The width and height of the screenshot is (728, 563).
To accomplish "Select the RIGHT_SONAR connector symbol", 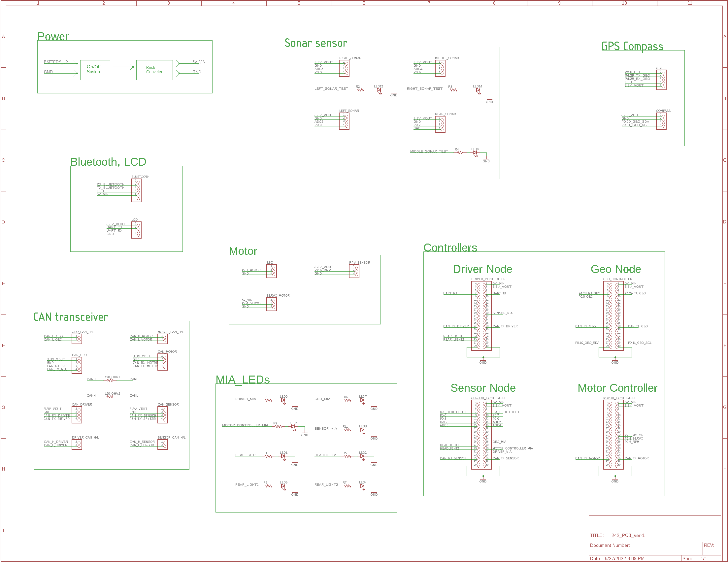I will pos(344,68).
